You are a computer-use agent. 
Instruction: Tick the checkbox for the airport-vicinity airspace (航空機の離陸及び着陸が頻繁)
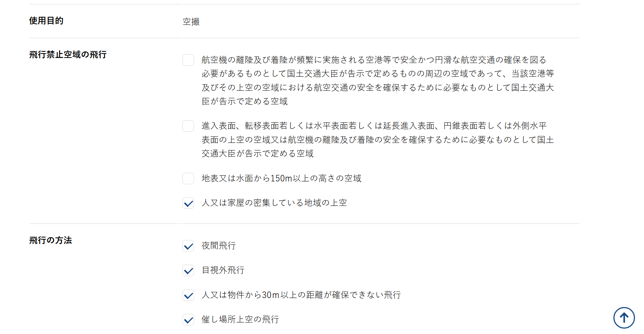(x=188, y=60)
